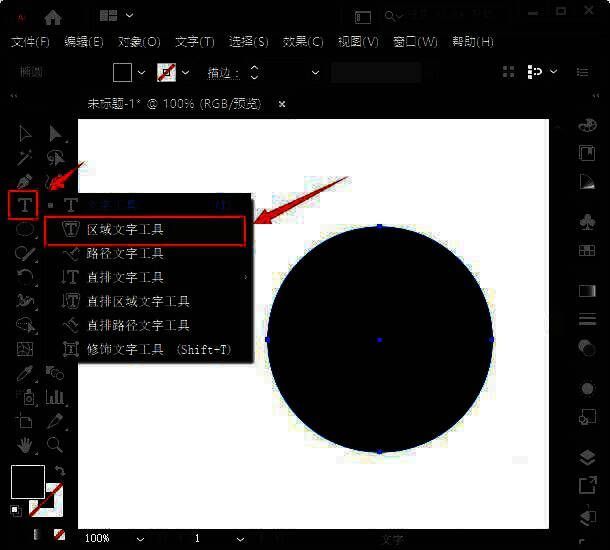Choose 区域文字工具 from the flyout
Image resolution: width=610 pixels, height=550 pixels.
coord(125,230)
